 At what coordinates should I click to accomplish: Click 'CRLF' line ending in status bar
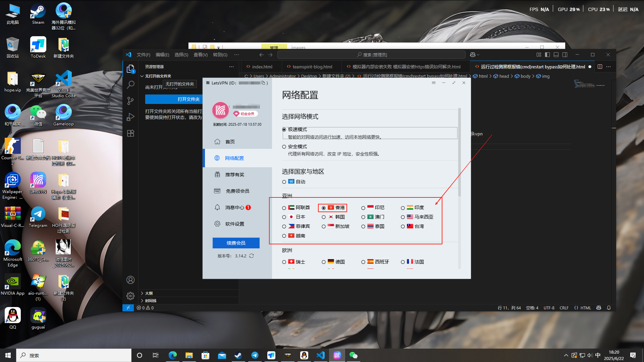coord(564,308)
